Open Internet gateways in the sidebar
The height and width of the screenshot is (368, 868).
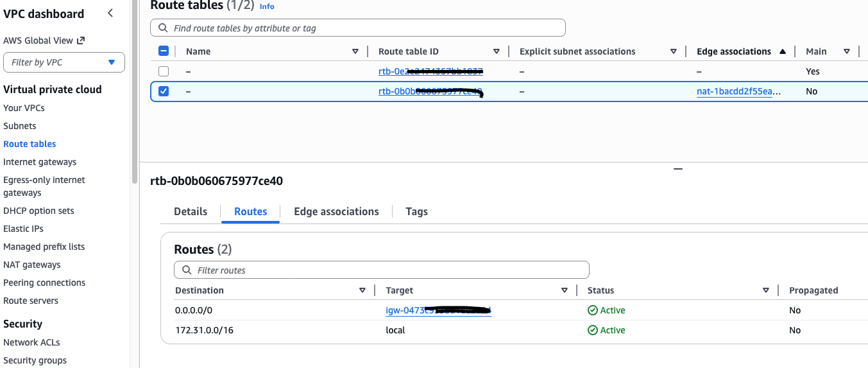40,162
